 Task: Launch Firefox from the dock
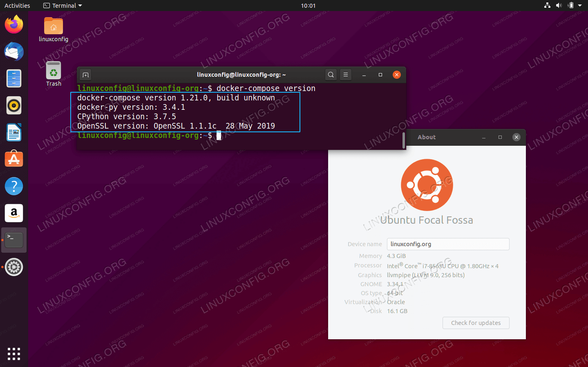[13, 24]
